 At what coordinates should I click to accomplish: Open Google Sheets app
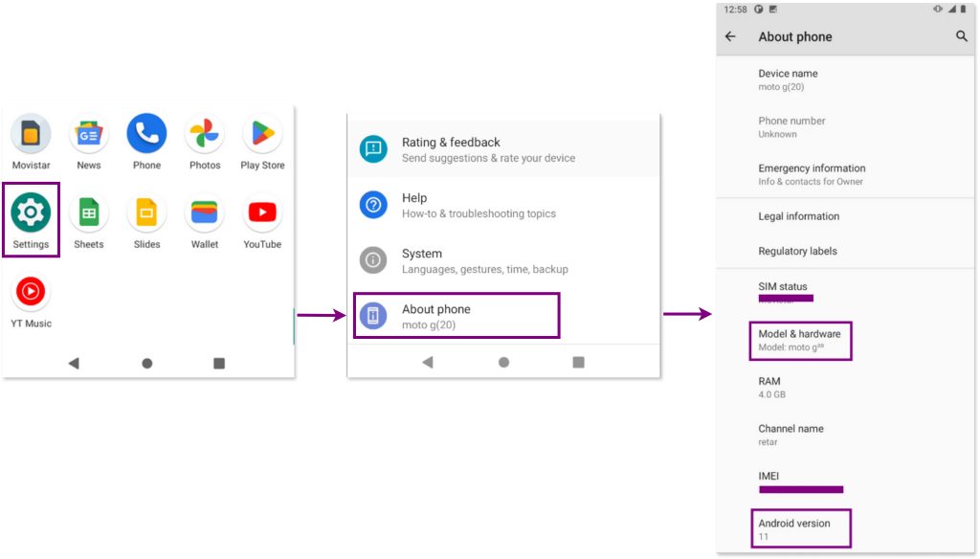pyautogui.click(x=89, y=213)
